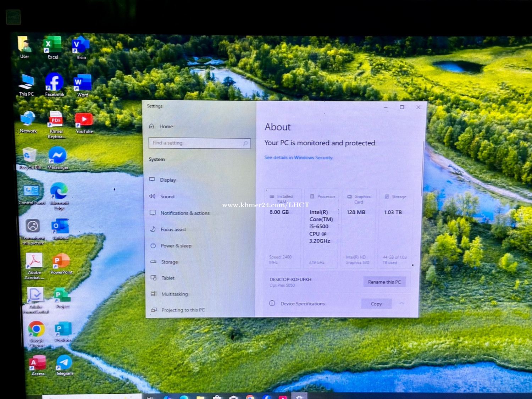This screenshot has height=399, width=532.
Task: Click the Rename this PC button
Action: (384, 282)
